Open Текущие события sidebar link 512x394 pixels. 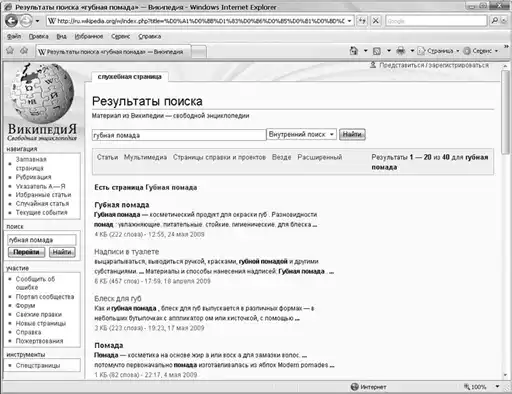(x=41, y=212)
